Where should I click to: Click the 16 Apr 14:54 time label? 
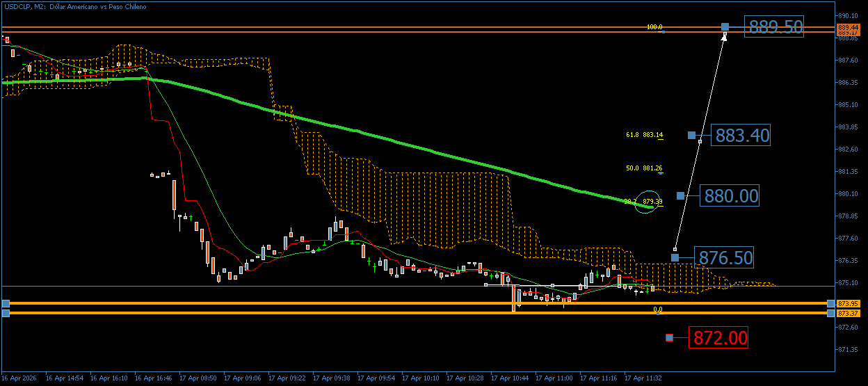coord(64,379)
